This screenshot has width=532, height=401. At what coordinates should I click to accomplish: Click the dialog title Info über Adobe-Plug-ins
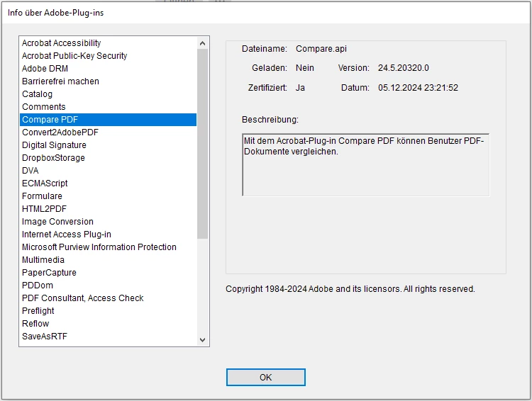tap(55, 13)
